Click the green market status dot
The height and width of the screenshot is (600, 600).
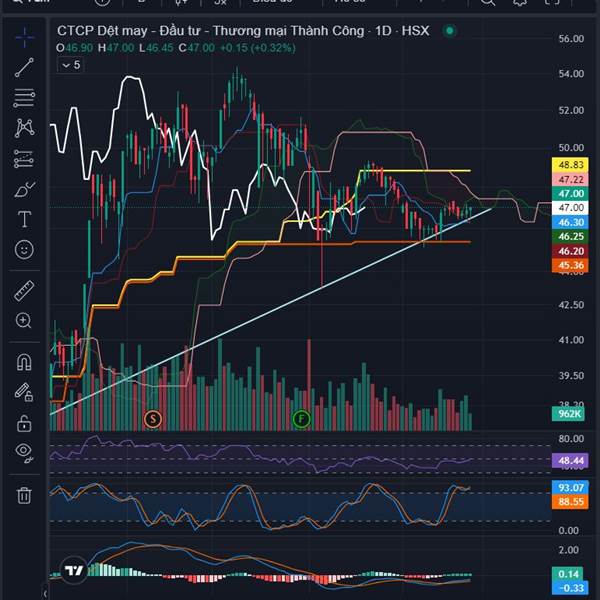pos(450,31)
